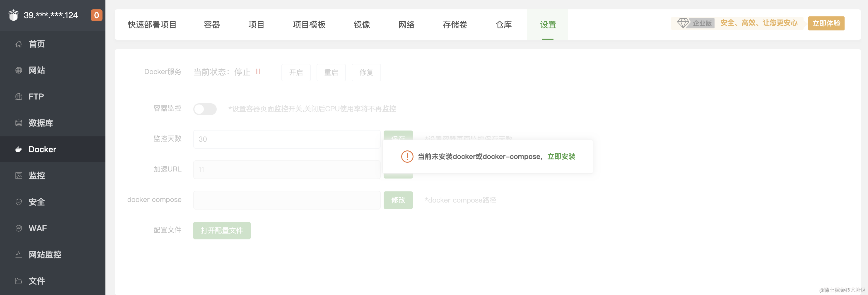Screen dimensions: 868x295
Task: Click the orange notification badge showing 0
Action: (x=96, y=15)
